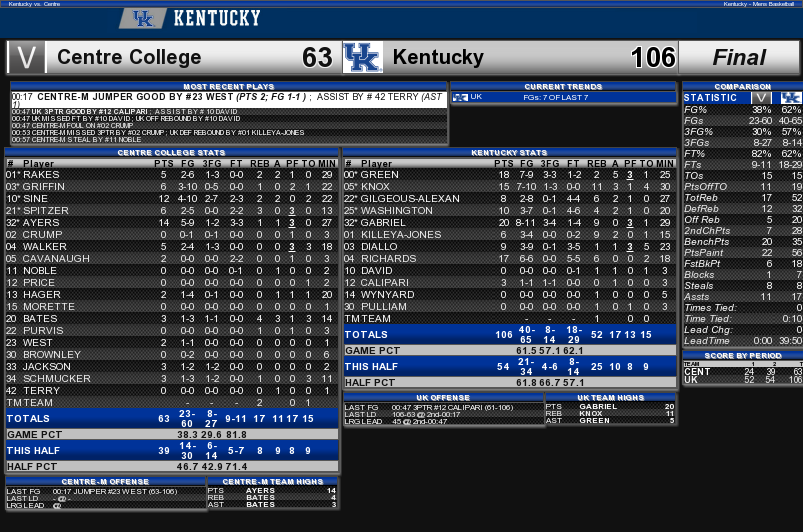
Task: Click the Final game status label
Action: click(739, 57)
